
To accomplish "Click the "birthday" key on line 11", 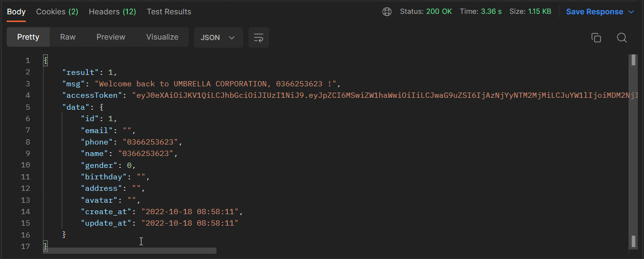I will (x=104, y=177).
